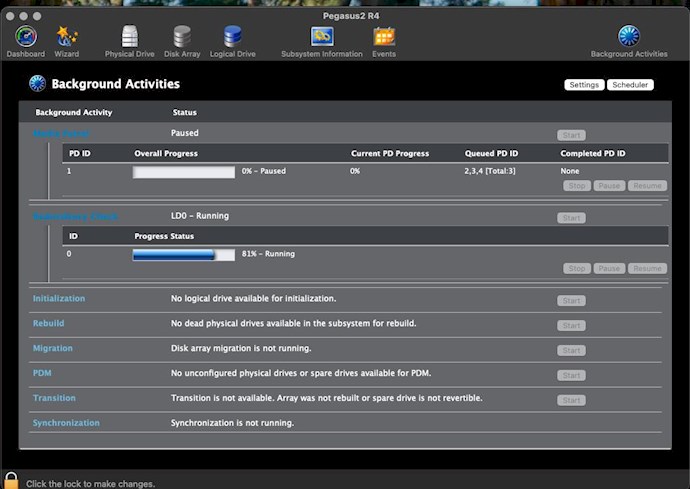Click the "PD ID" column header

(80, 153)
